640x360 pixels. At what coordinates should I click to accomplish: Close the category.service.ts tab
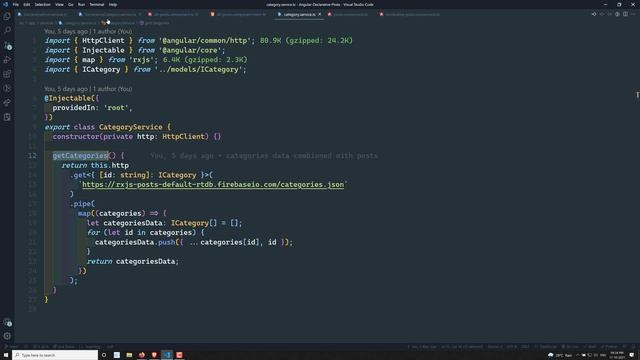(x=320, y=14)
